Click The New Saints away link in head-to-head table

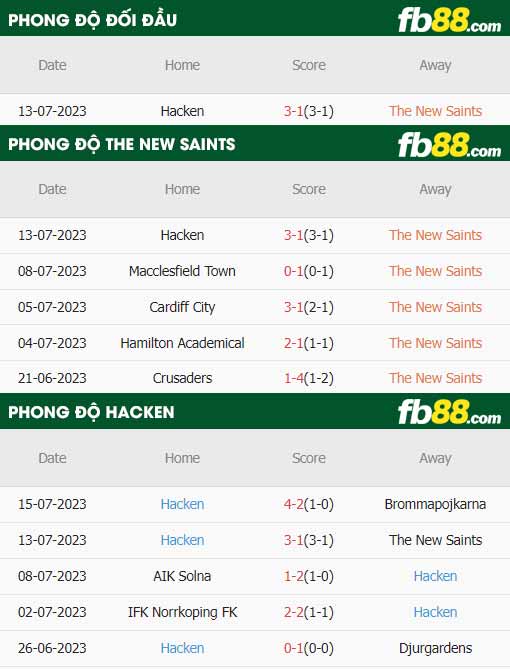[x=435, y=111]
